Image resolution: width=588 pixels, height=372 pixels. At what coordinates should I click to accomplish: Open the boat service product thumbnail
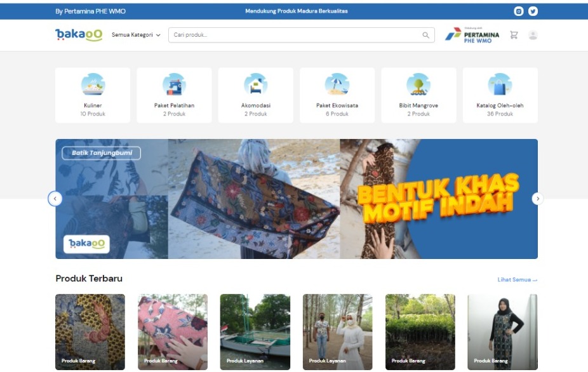255,331
